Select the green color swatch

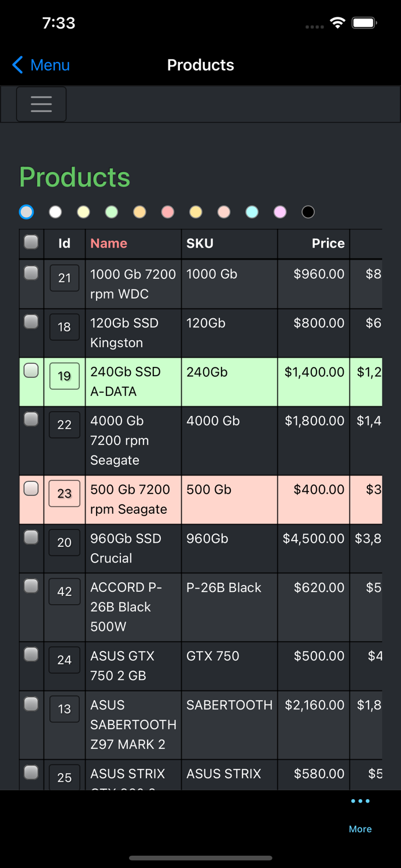pos(111,212)
